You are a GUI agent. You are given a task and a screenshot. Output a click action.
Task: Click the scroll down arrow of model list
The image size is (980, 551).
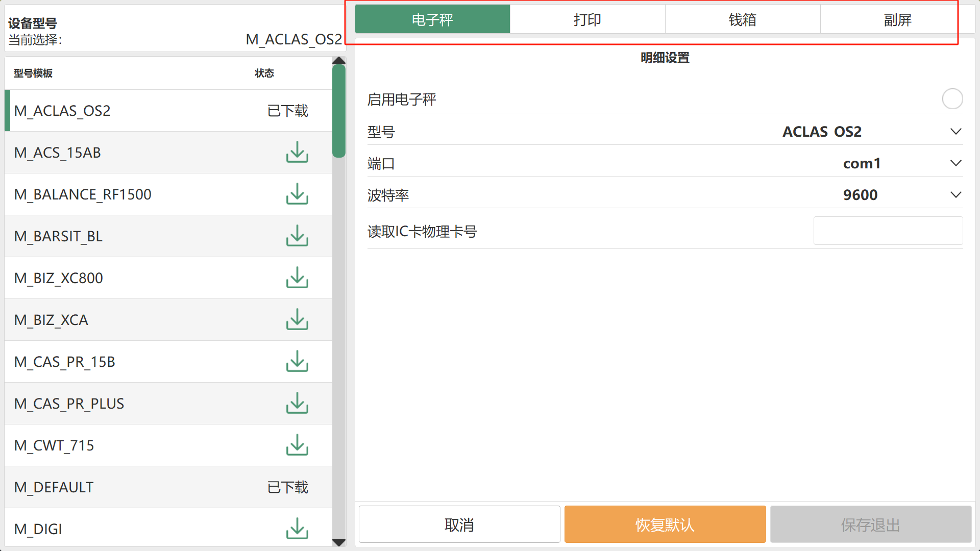pos(339,542)
